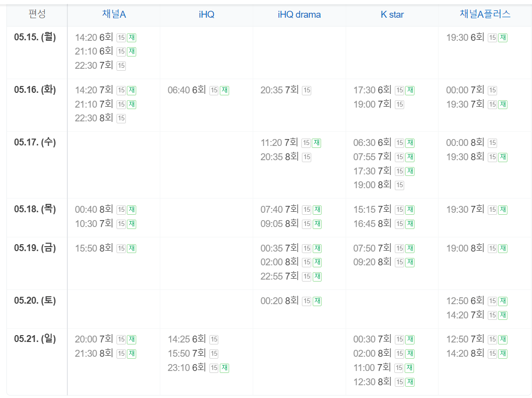The height and width of the screenshot is (398, 532).
Task: Click 채널A 14:20 6회 on 05.15
Action: (94, 37)
